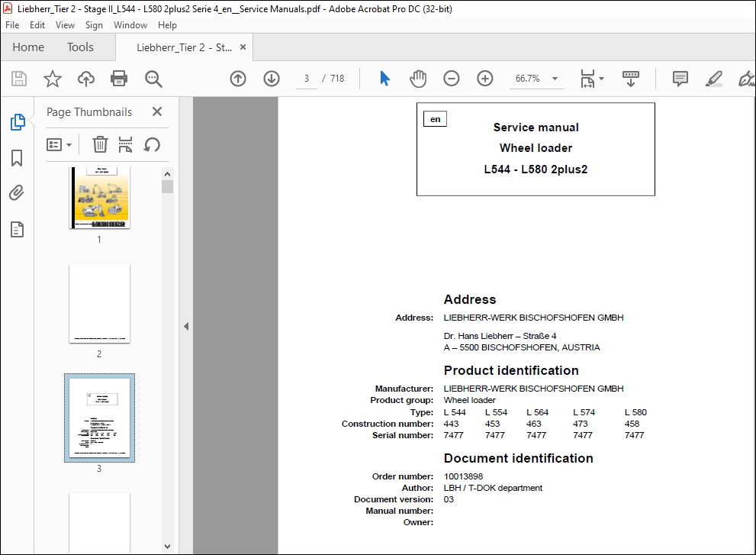Select page 1 thumbnail

99,198
